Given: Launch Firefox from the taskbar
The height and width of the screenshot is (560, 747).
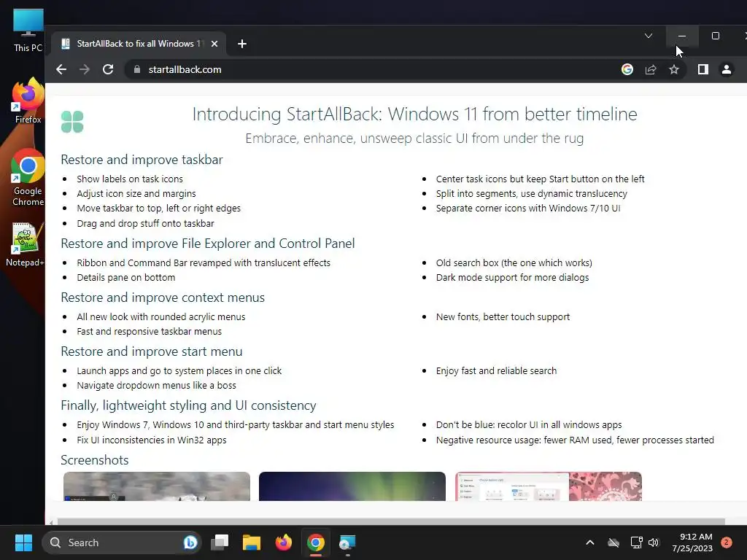Looking at the screenshot, I should [284, 542].
